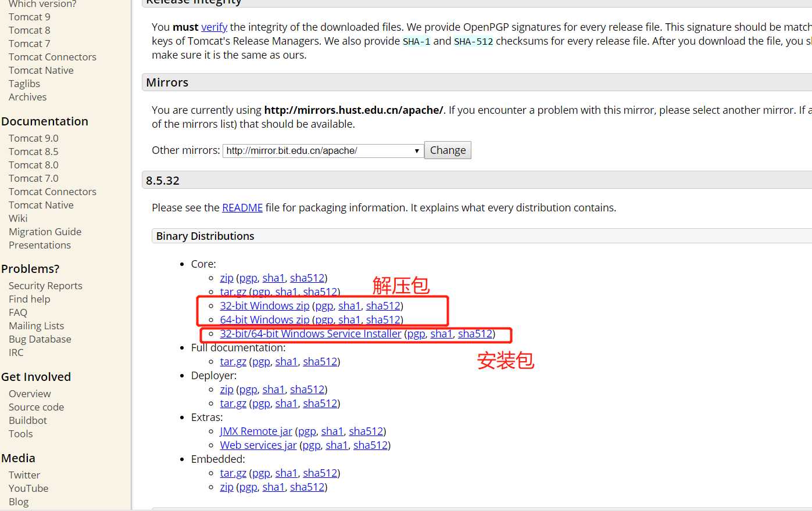Open the verify integrity link
812x511 pixels.
coord(214,27)
